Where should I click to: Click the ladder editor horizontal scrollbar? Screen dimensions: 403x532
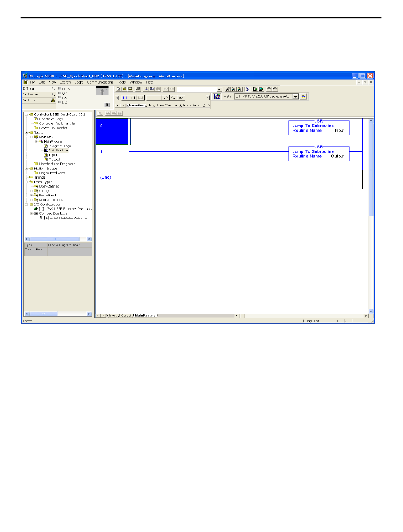click(302, 316)
